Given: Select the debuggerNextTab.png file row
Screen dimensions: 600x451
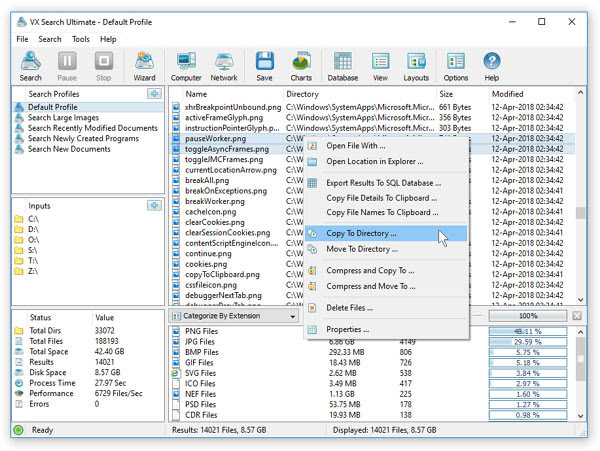Looking at the screenshot, I should point(372,295).
